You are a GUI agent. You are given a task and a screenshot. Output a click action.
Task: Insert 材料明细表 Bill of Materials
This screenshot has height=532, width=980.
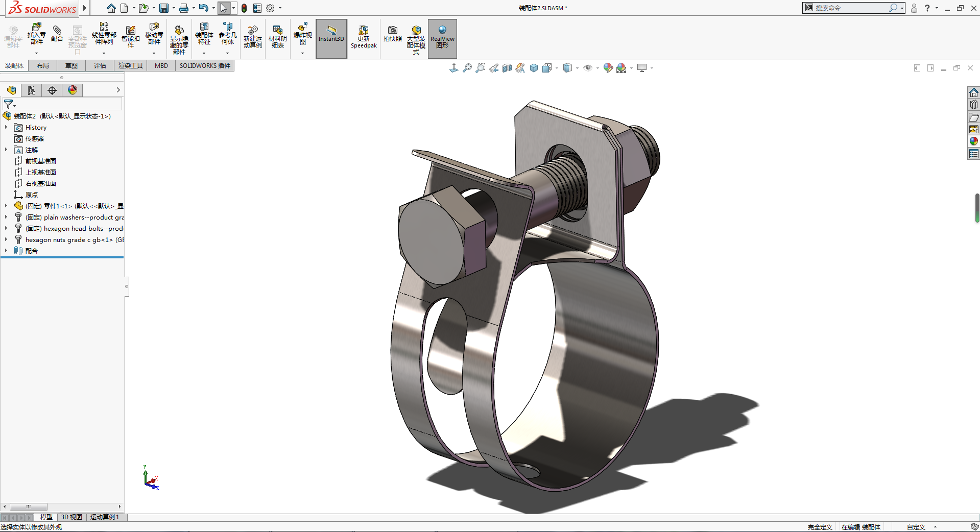click(278, 37)
